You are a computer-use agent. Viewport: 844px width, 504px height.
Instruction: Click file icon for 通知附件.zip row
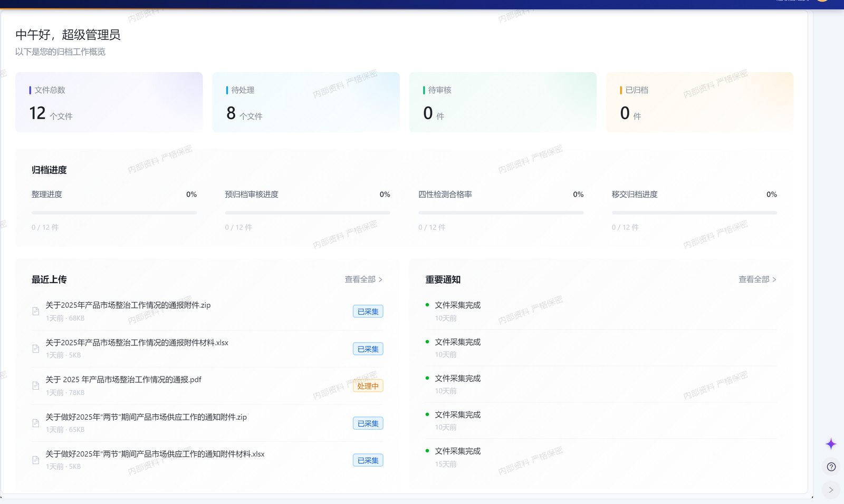tap(36, 423)
